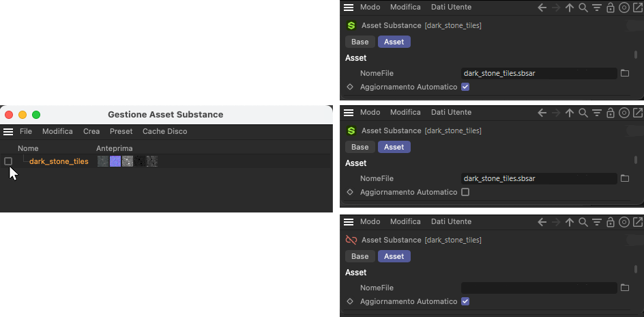Viewport: 644px width, 317px height.
Task: Switch to Asset tab in bottom panel
Action: (394, 257)
